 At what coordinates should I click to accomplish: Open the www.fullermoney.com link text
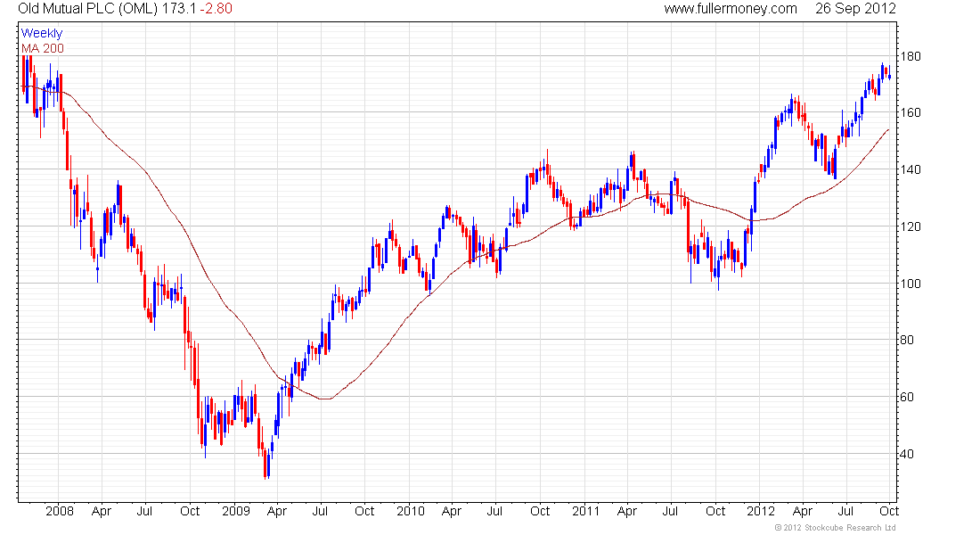730,9
